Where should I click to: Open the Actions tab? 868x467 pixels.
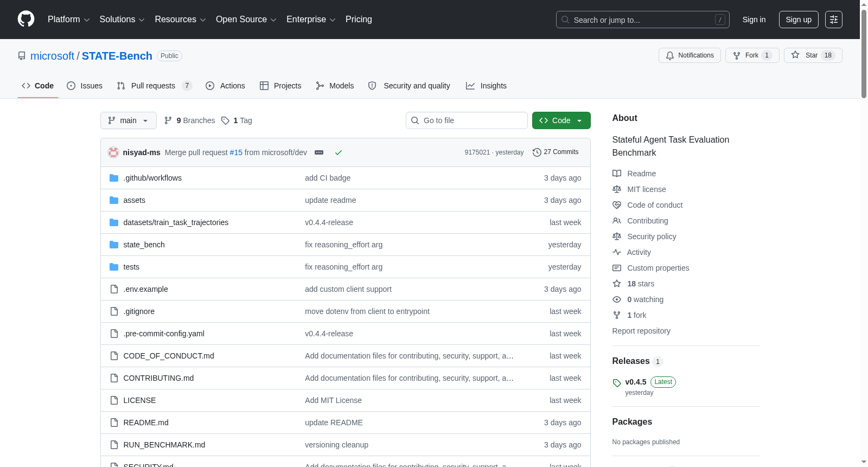pos(226,86)
